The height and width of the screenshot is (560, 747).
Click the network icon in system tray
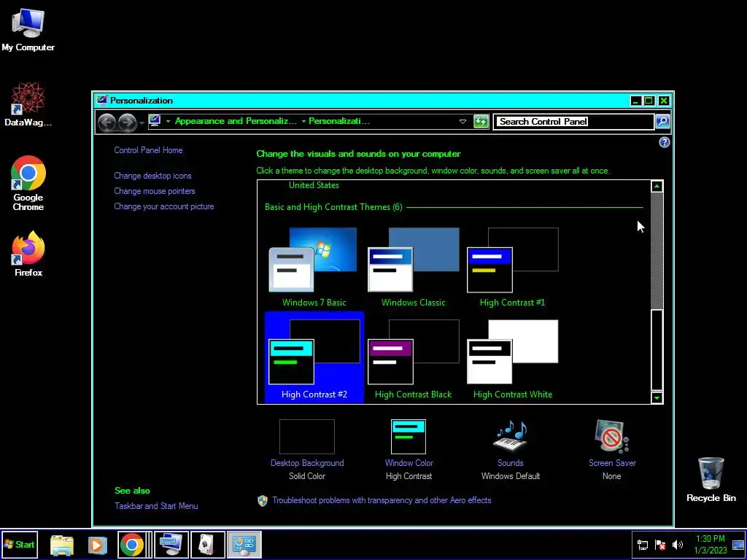pos(642,545)
